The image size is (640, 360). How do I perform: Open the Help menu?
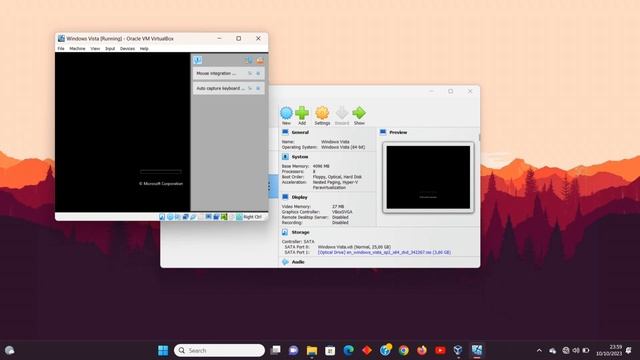pyautogui.click(x=144, y=49)
